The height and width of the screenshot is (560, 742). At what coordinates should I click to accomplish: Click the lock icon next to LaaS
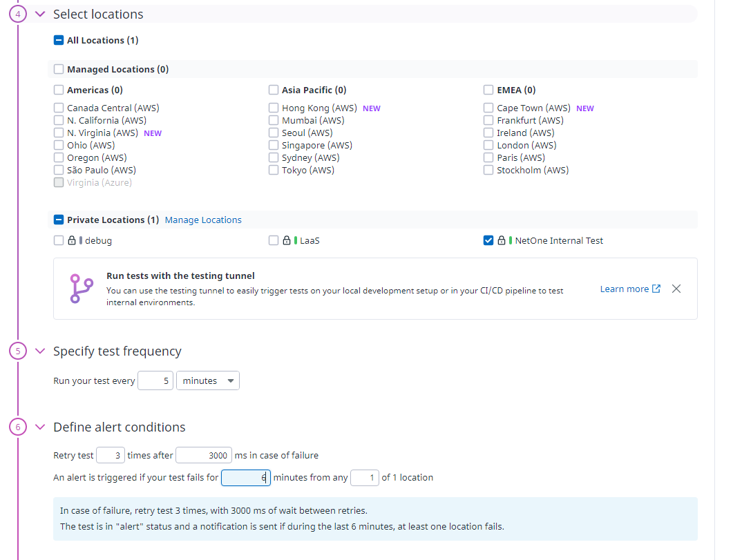[x=287, y=240]
